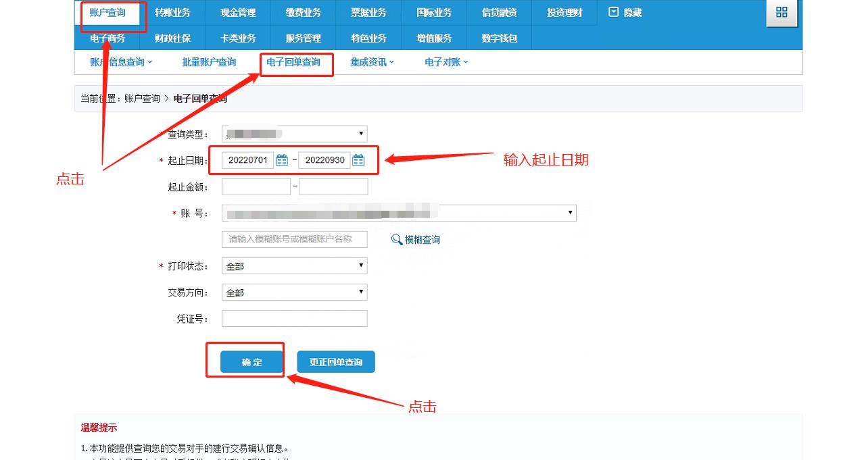Select the 批量账户查询 tab
This screenshot has width=868, height=460.
[208, 61]
